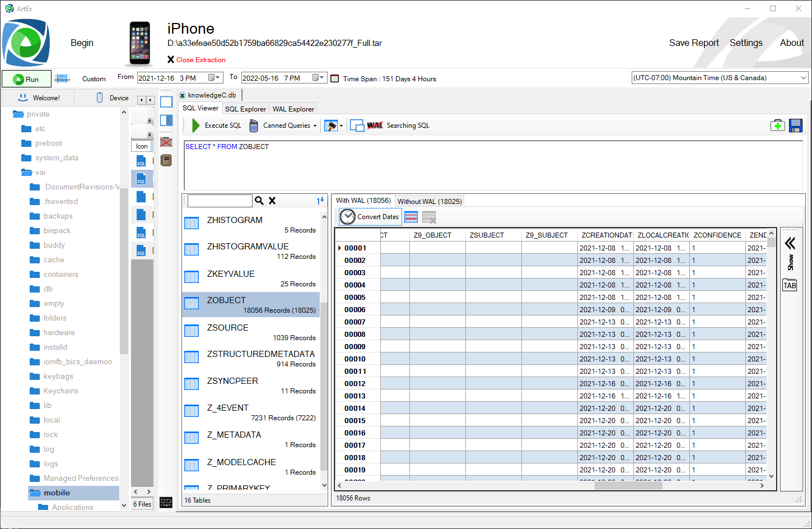The width and height of the screenshot is (812, 529).
Task: Open the Welcome! tab
Action: pyautogui.click(x=39, y=98)
